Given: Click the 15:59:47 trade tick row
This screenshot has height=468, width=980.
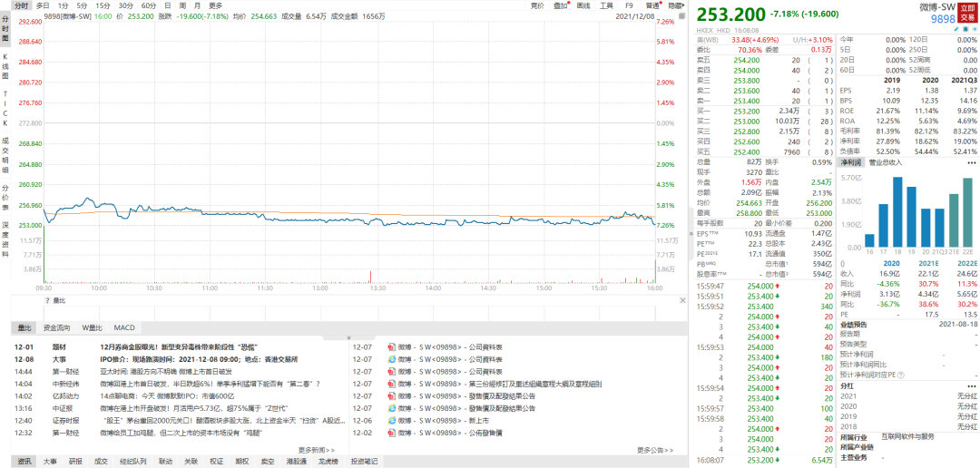Looking at the screenshot, I should coord(766,286).
